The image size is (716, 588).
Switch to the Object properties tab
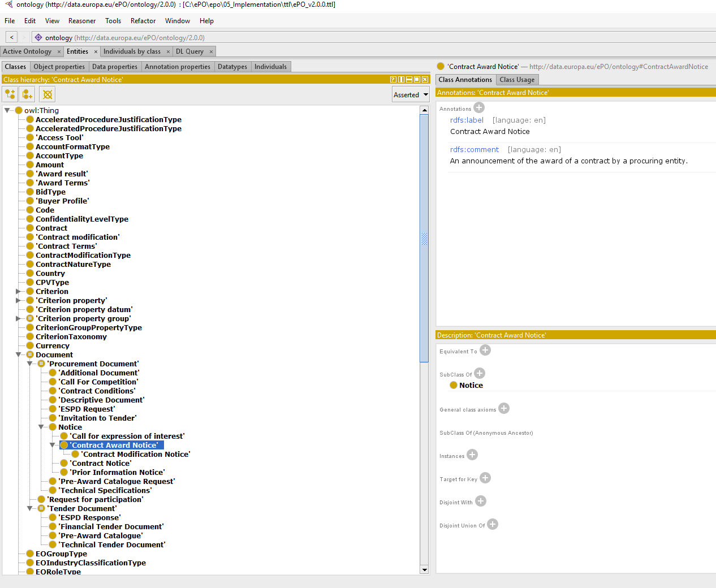[x=59, y=67]
